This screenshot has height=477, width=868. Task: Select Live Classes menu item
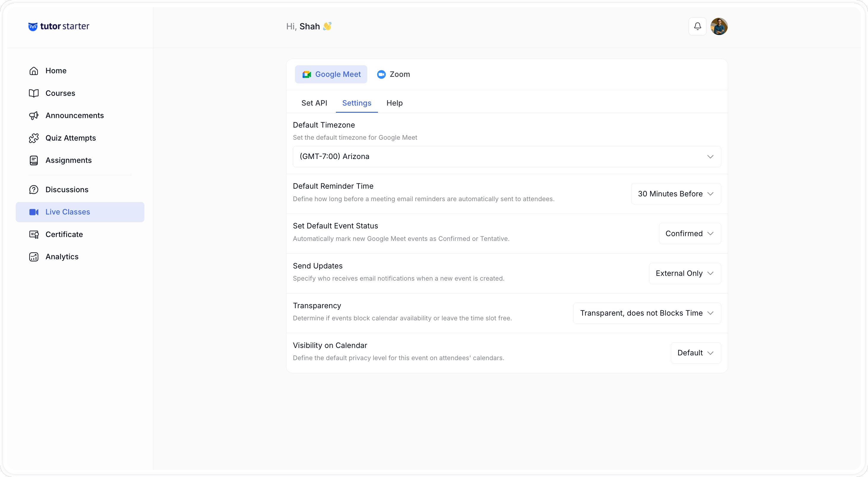[80, 212]
